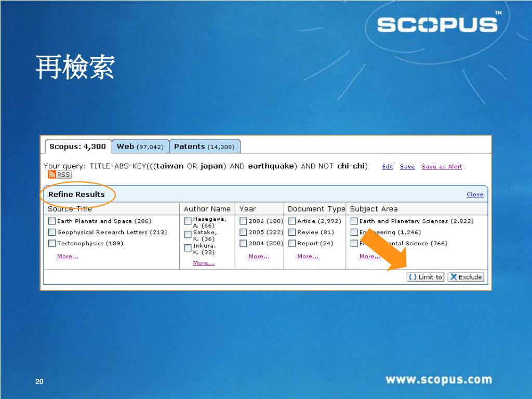Image resolution: width=532 pixels, height=399 pixels.
Task: Click the Author Name column header
Action: [207, 209]
